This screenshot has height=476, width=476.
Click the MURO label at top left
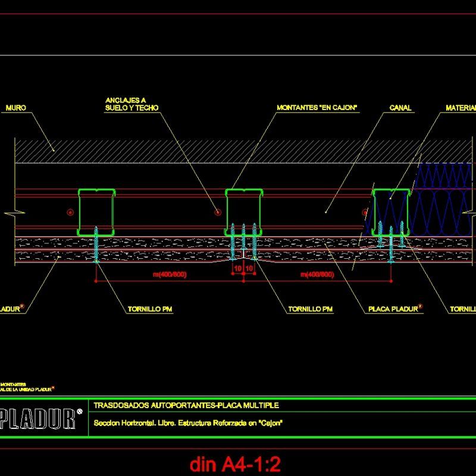click(15, 108)
